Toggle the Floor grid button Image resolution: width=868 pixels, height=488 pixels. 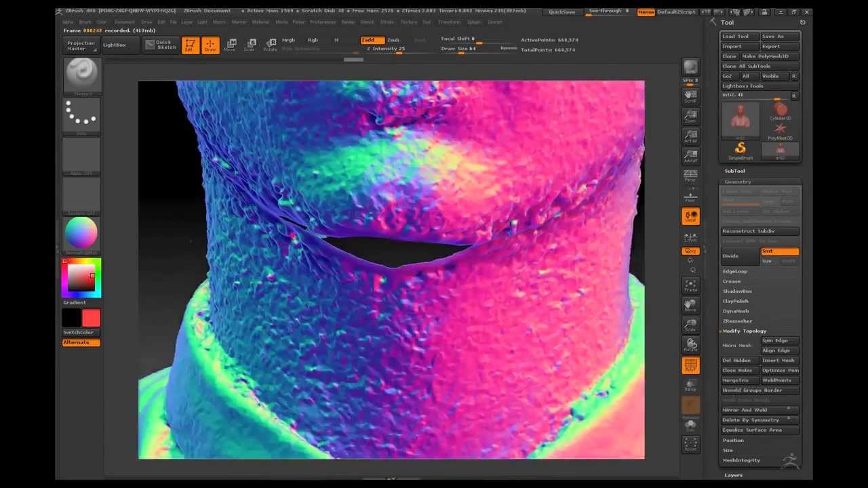[690, 197]
